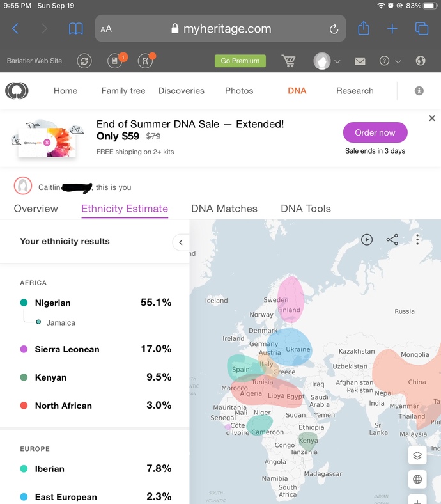441x504 pixels.
Task: Reload the myheritage.com page
Action: coord(334,29)
